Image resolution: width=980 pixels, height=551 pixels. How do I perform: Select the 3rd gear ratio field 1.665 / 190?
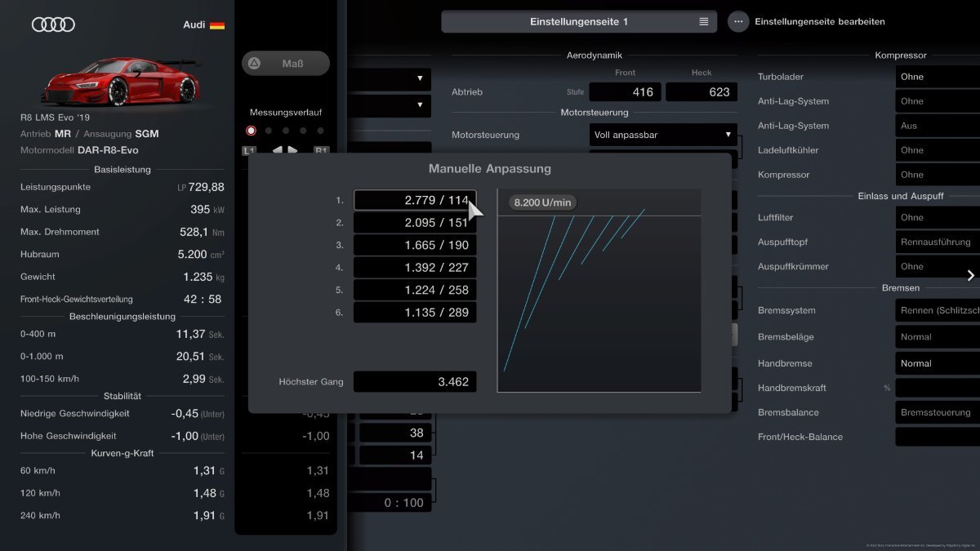pos(415,245)
